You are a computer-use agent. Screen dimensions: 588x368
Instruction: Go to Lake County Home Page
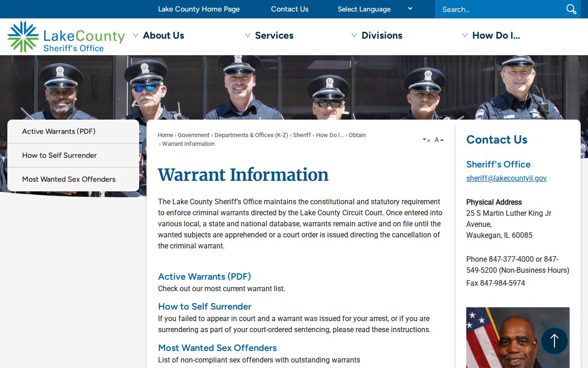[199, 9]
